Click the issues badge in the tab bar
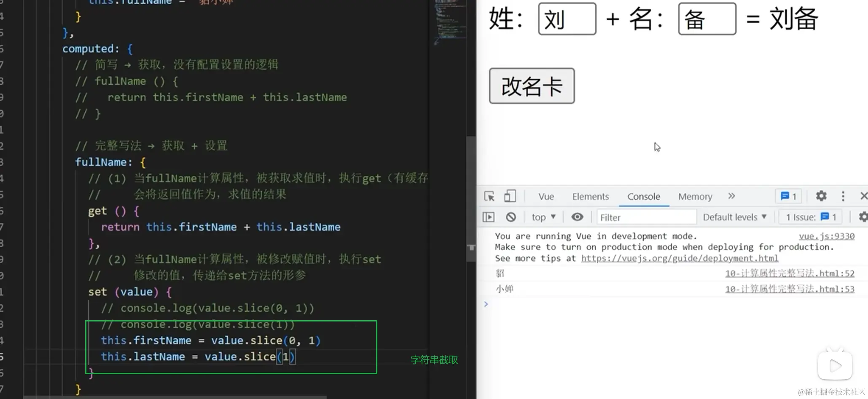Viewport: 868px width, 399px height. 788,196
